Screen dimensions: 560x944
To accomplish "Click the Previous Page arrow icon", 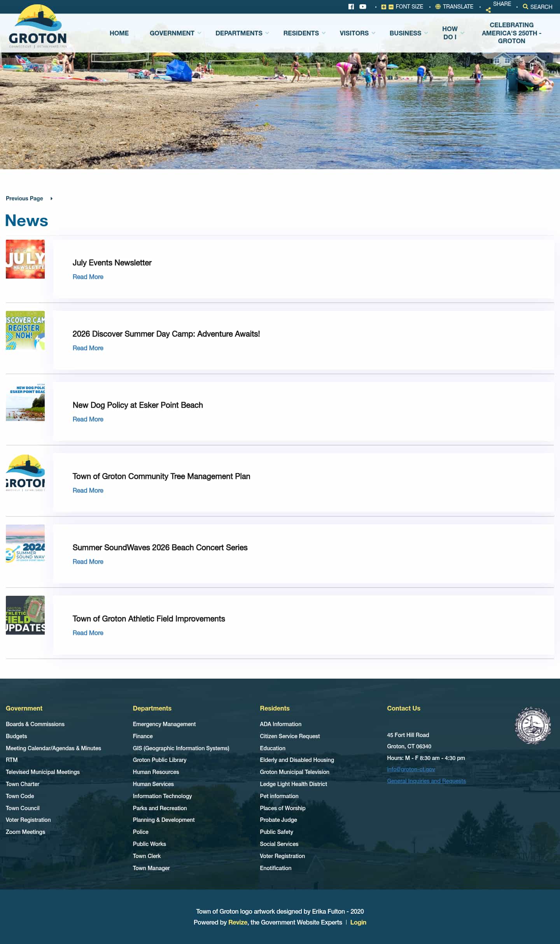I will 51,198.
